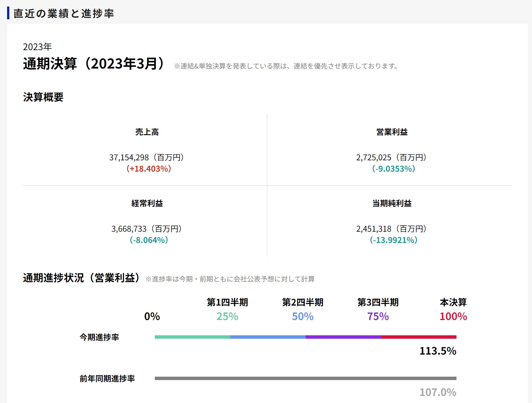The image size is (532, 403).
Task: Click the 直近の業績と進捗率 section header
Action: (x=64, y=13)
